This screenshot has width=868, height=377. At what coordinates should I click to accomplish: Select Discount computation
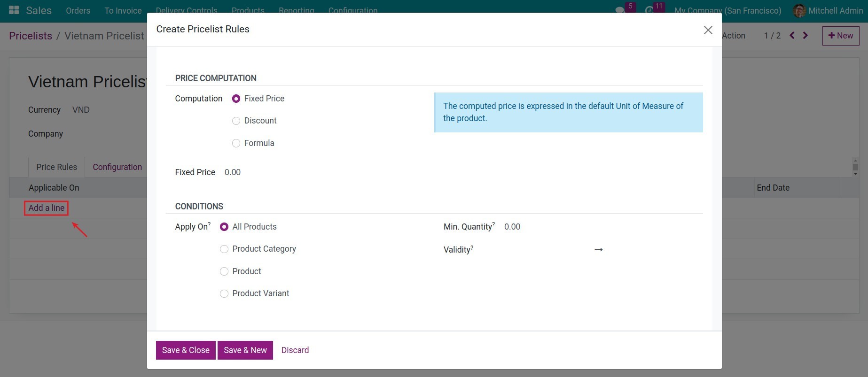(236, 121)
